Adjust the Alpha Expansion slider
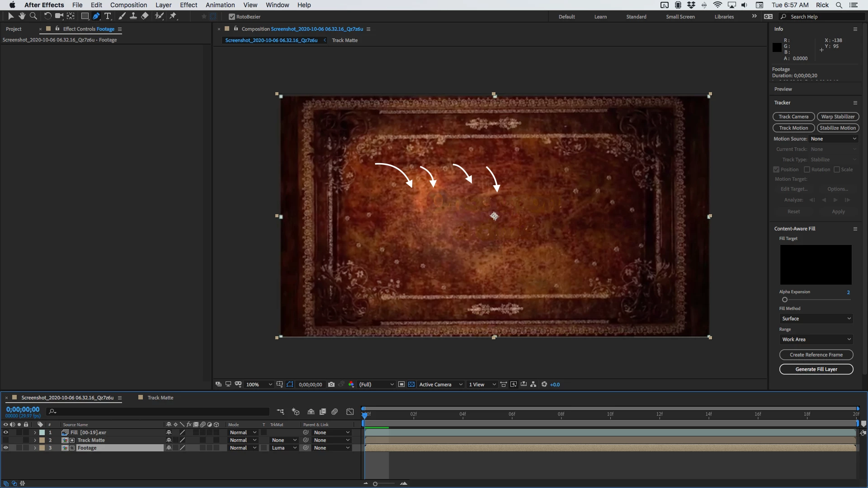868x488 pixels. (x=785, y=300)
